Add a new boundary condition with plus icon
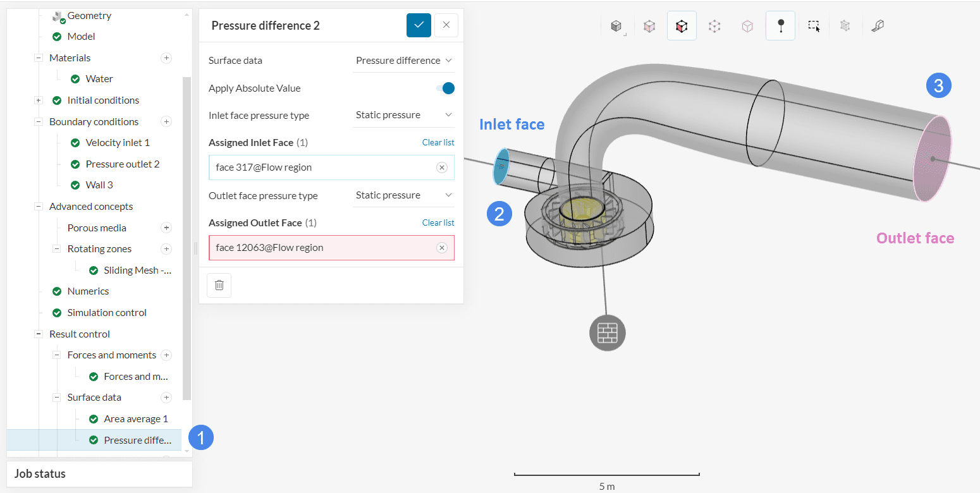 [x=166, y=121]
